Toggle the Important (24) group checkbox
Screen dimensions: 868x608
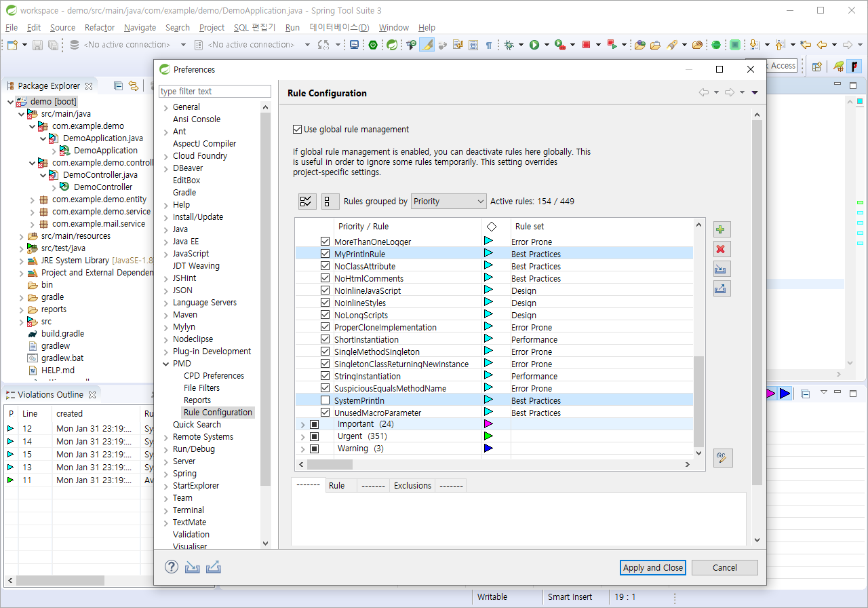tap(314, 424)
